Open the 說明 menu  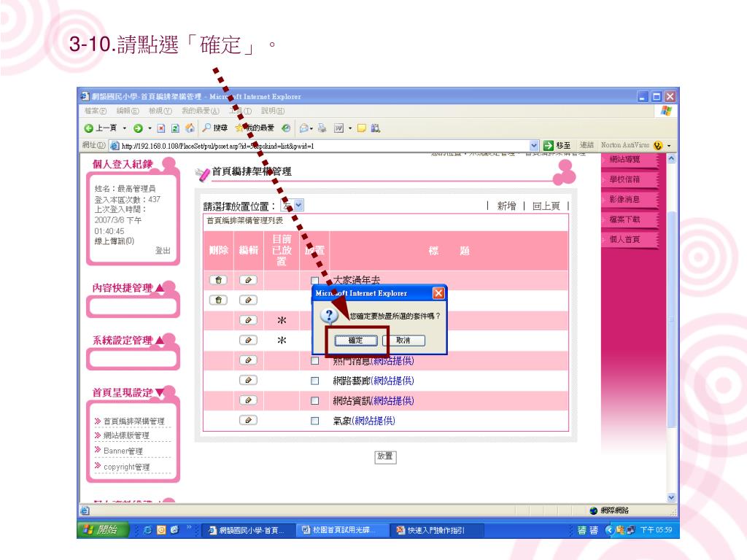coord(273,111)
